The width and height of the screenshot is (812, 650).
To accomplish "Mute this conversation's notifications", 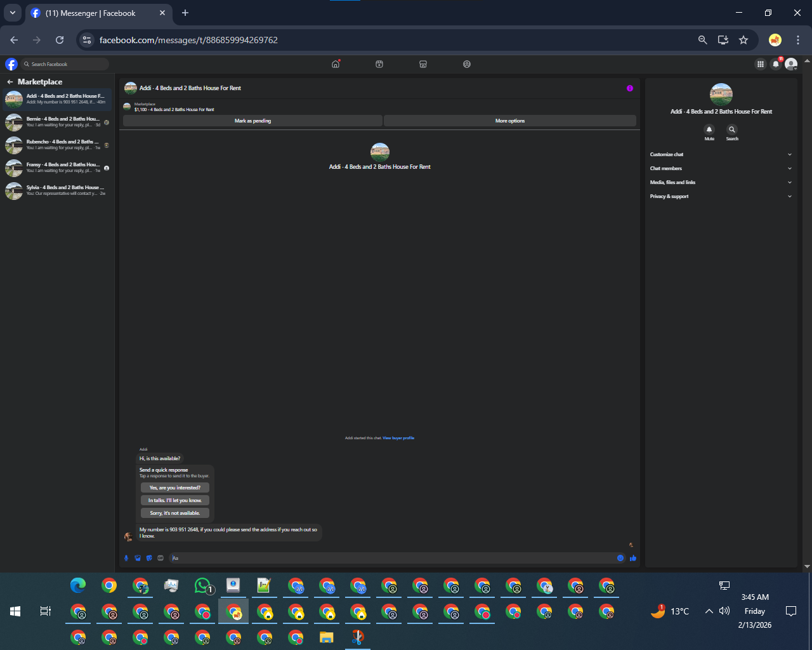I will (x=709, y=129).
